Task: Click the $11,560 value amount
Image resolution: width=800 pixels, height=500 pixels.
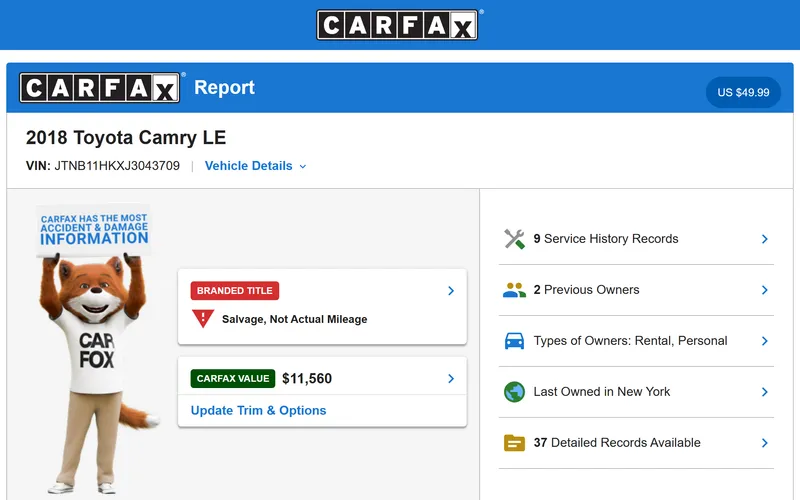Action: pos(307,379)
